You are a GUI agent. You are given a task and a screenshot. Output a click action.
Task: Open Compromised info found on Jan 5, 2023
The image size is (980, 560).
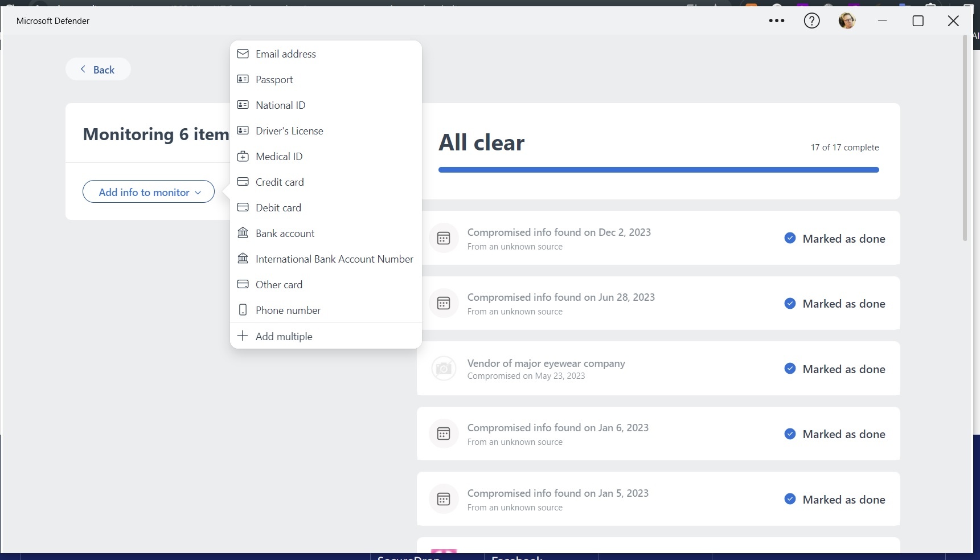658,499
